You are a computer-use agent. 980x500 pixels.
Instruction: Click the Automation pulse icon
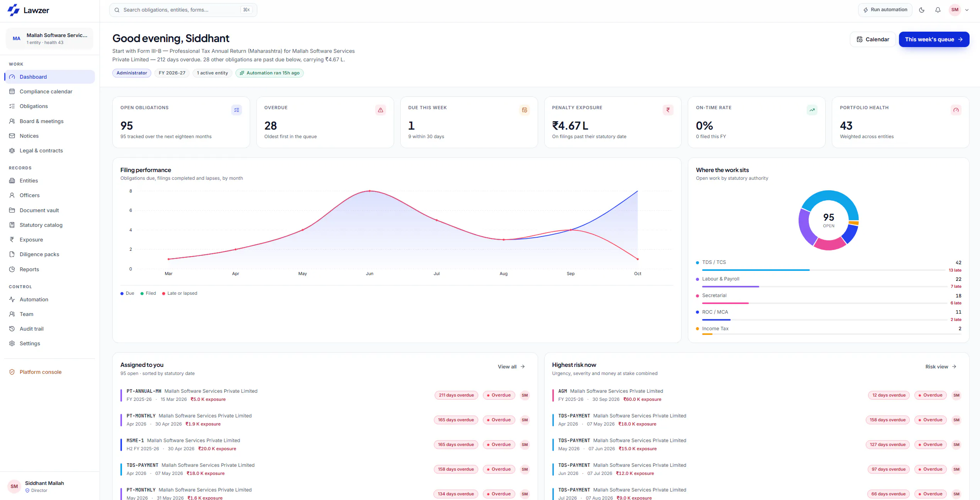pos(12,299)
